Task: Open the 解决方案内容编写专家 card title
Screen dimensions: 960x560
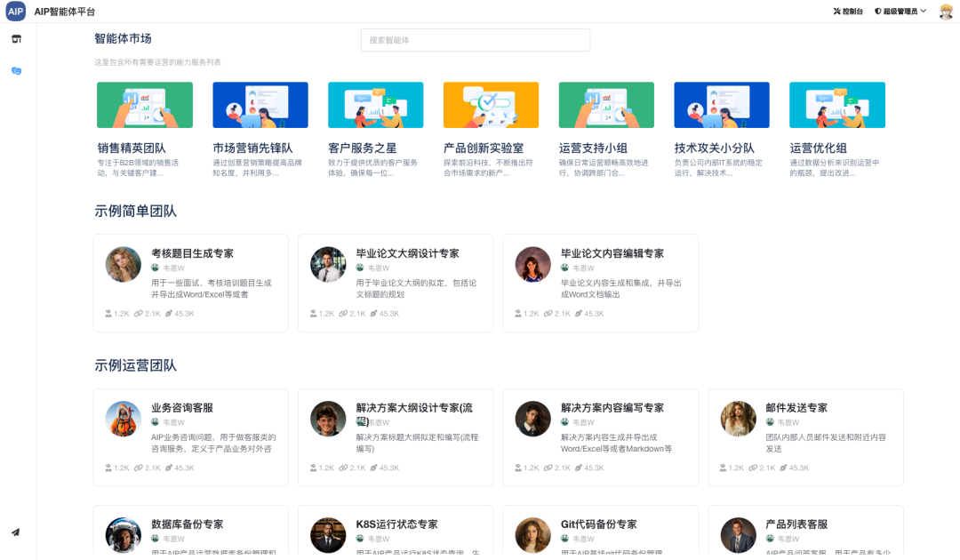Action: pos(612,408)
